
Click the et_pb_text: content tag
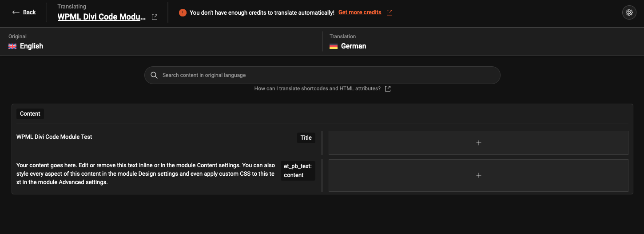(x=298, y=170)
